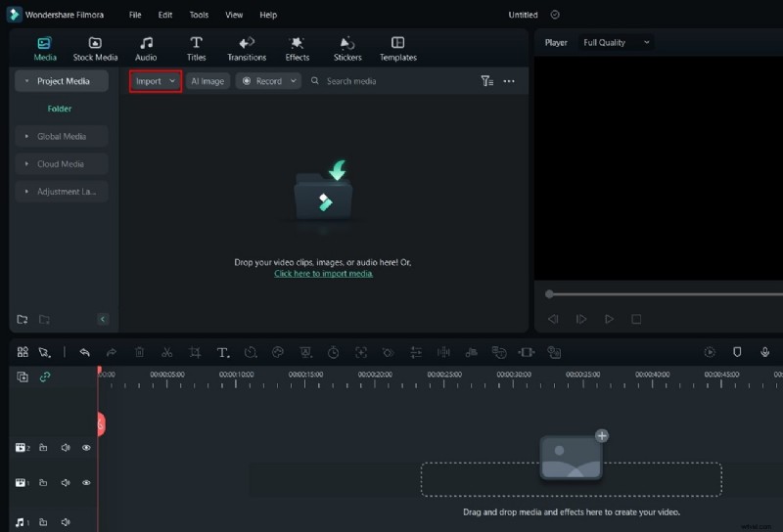The image size is (783, 532).
Task: Select the Crop tool
Action: pyautogui.click(x=195, y=352)
